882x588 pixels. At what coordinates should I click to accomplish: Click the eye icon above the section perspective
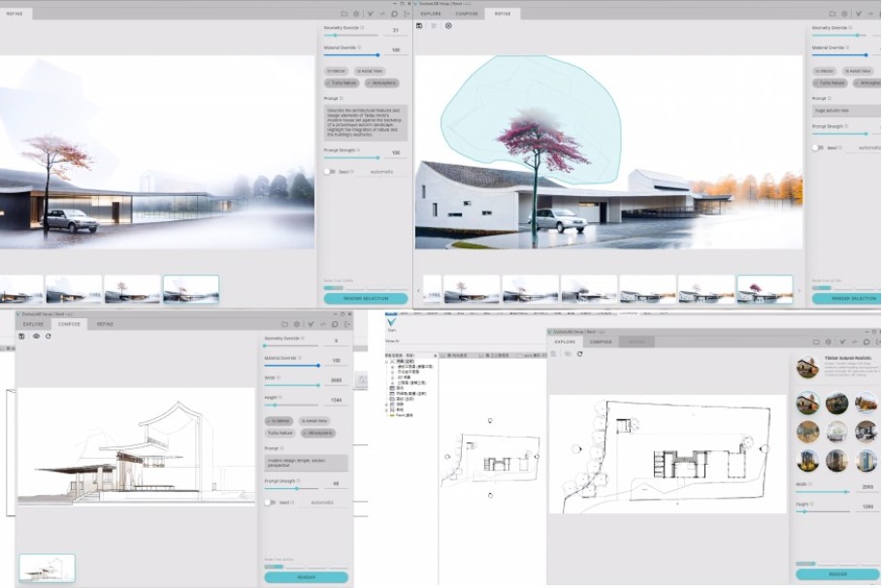click(36, 337)
